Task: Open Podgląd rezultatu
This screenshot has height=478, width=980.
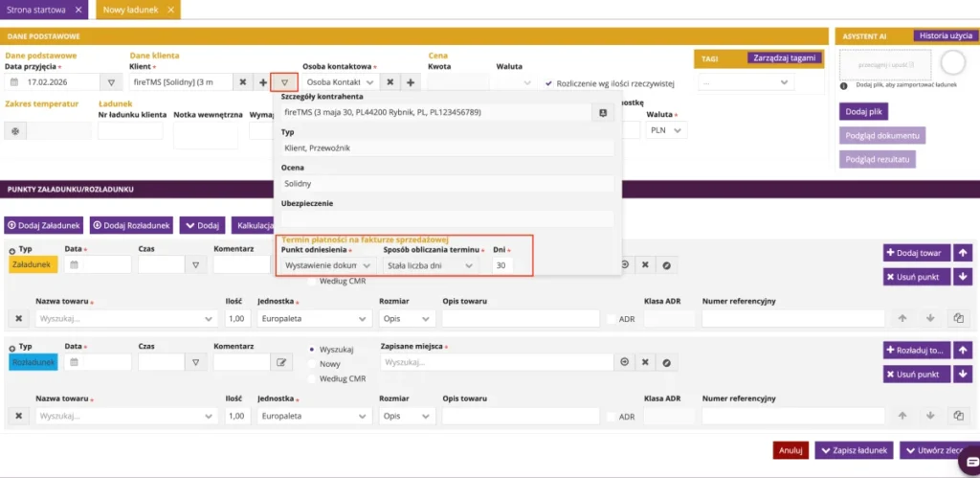Action: click(878, 159)
